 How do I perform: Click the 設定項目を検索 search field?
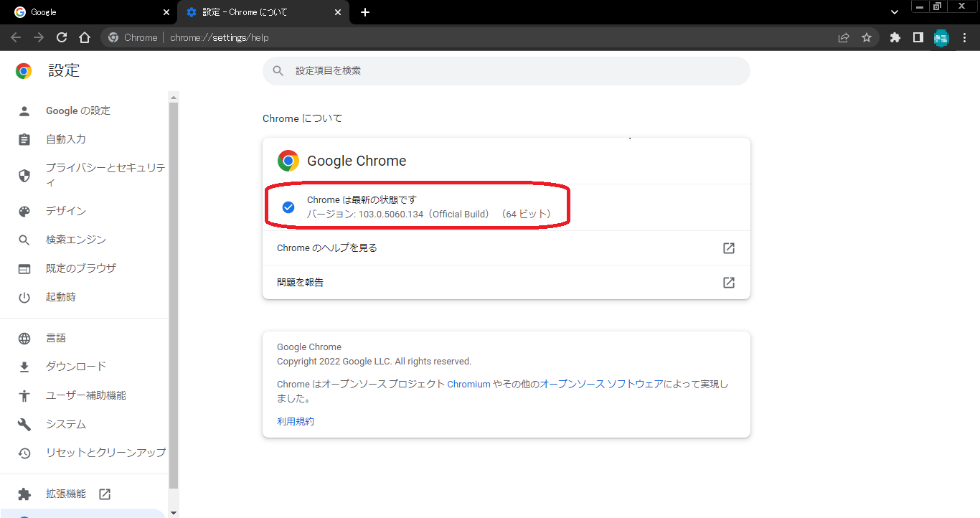click(507, 71)
